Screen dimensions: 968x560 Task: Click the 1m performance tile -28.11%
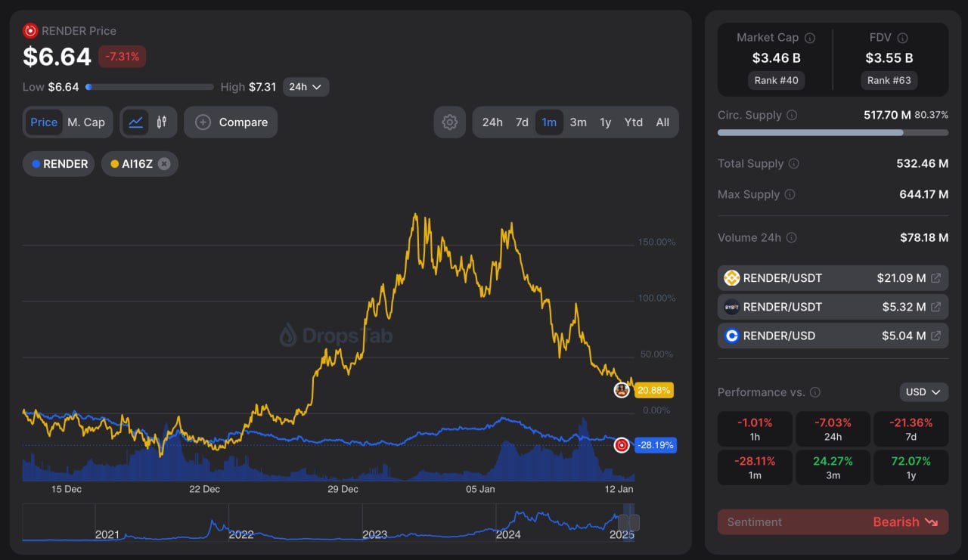point(755,468)
